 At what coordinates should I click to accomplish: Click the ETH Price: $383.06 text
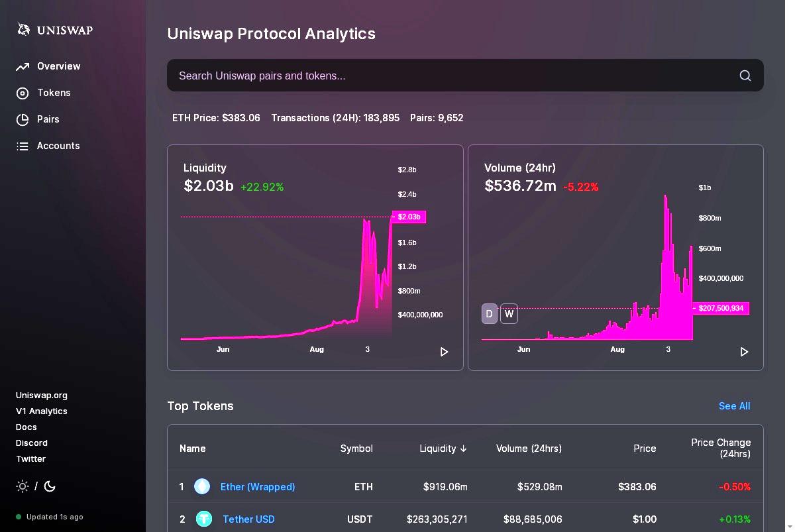tap(216, 118)
